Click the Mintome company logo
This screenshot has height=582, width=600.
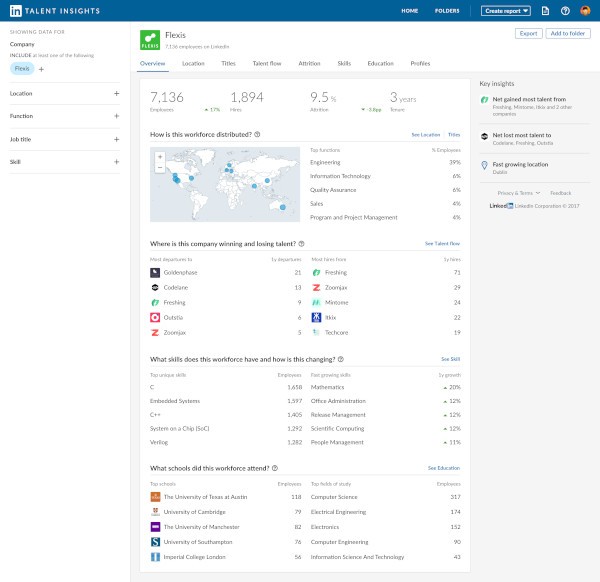click(316, 302)
